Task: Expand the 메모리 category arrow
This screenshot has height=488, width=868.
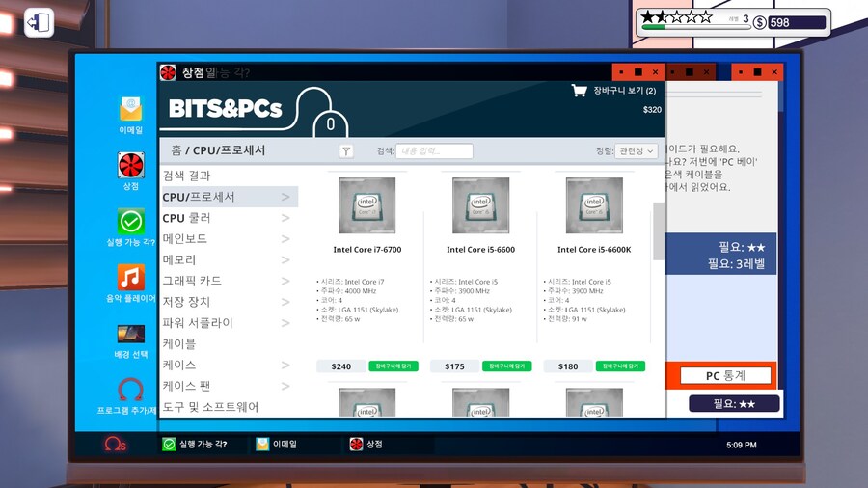Action: (x=285, y=260)
